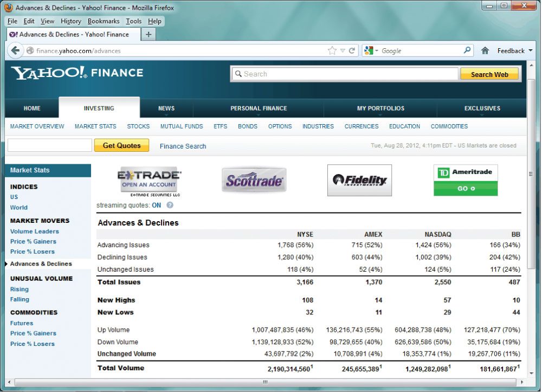
Task: Open the Tools menu
Action: (133, 21)
